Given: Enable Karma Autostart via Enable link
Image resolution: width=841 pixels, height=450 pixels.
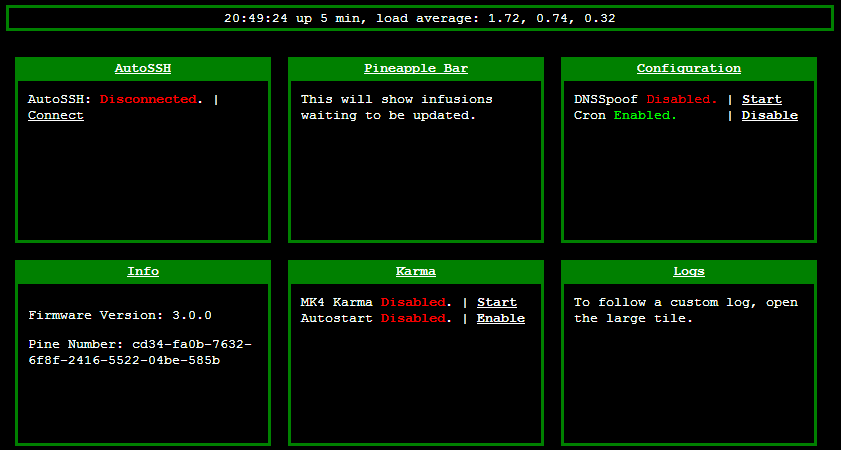Looking at the screenshot, I should [x=501, y=318].
